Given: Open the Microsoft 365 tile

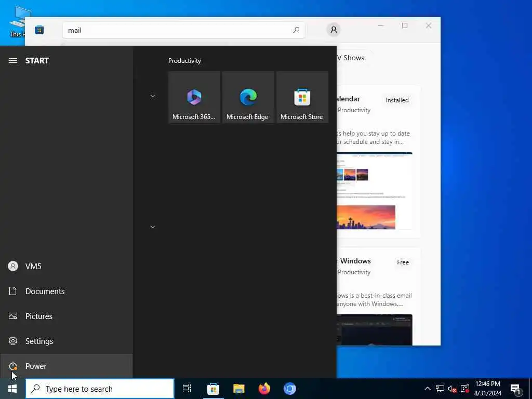Looking at the screenshot, I should point(194,97).
